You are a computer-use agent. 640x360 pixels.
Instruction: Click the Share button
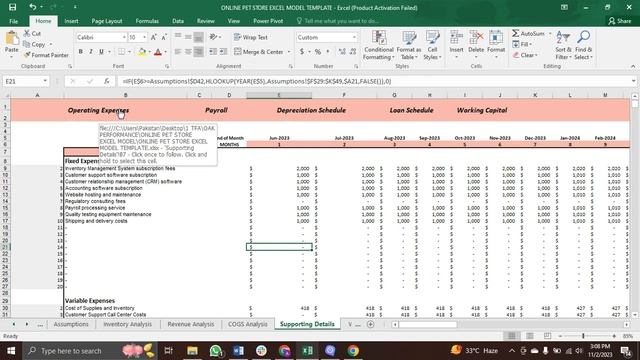click(620, 21)
